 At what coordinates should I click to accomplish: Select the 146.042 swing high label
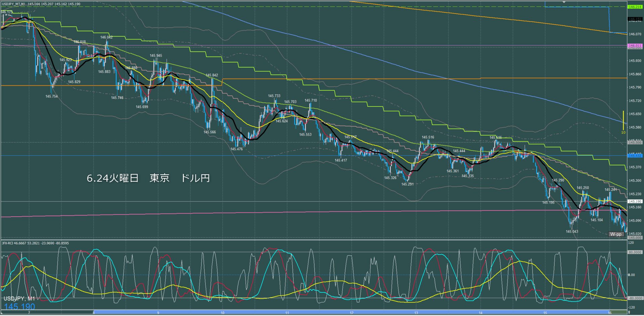pyautogui.click(x=106, y=37)
